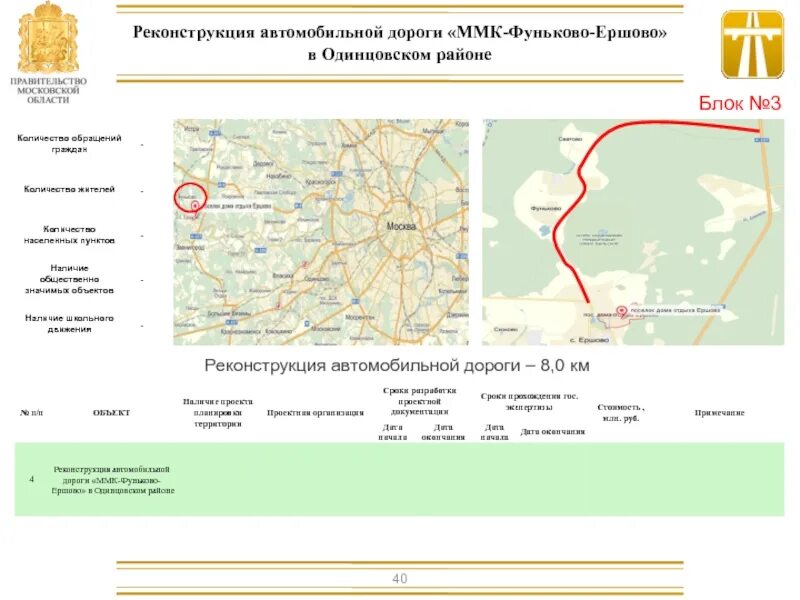The image size is (800, 600).
Task: Select the slide title about MMK-Funkovo-Ershovo road
Action: point(400,43)
